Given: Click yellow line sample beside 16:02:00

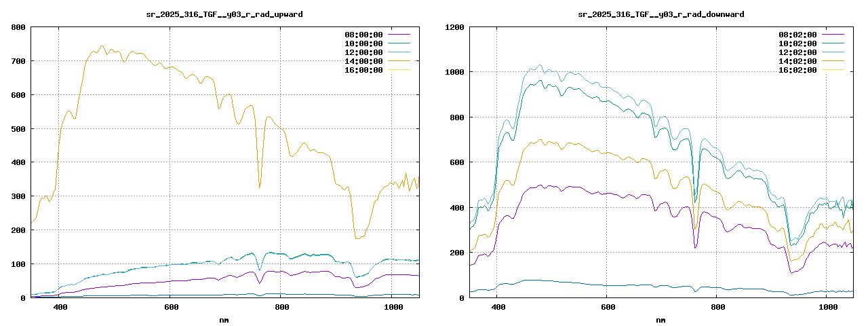Looking at the screenshot, I should [833, 70].
